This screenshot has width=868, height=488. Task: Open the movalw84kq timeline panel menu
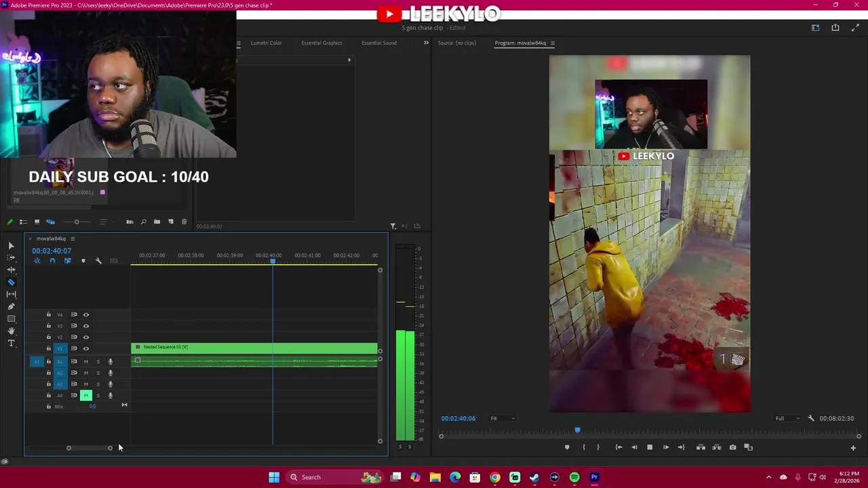tap(73, 239)
